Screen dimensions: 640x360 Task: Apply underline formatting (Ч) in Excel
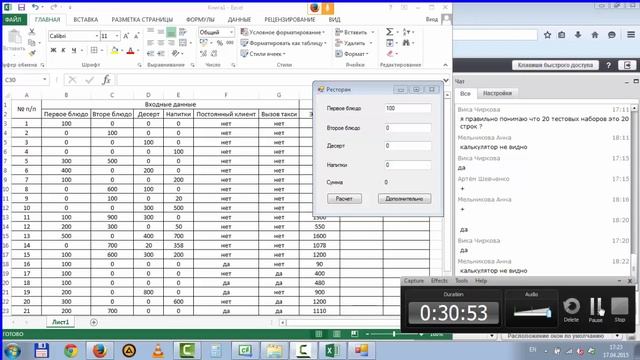74,50
